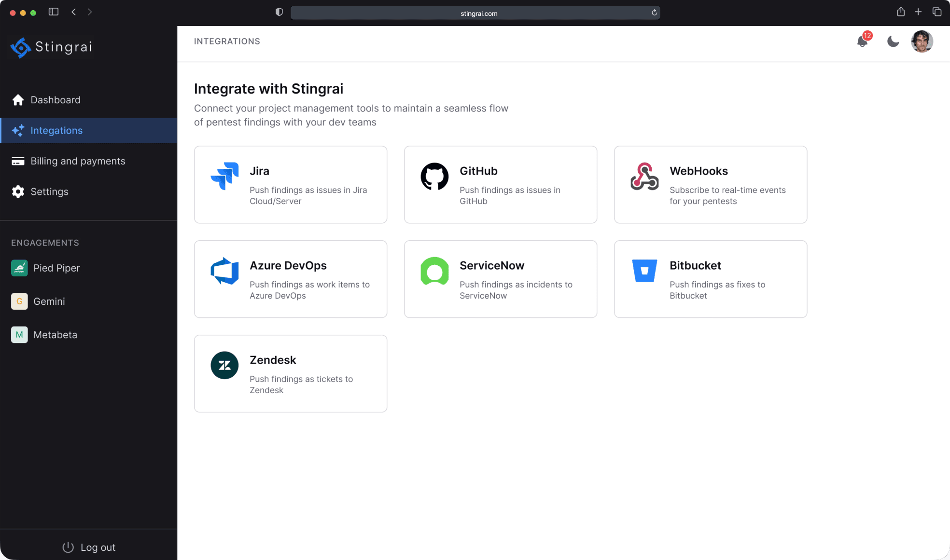Open Billing and payments page
The height and width of the screenshot is (560, 950).
click(x=78, y=161)
